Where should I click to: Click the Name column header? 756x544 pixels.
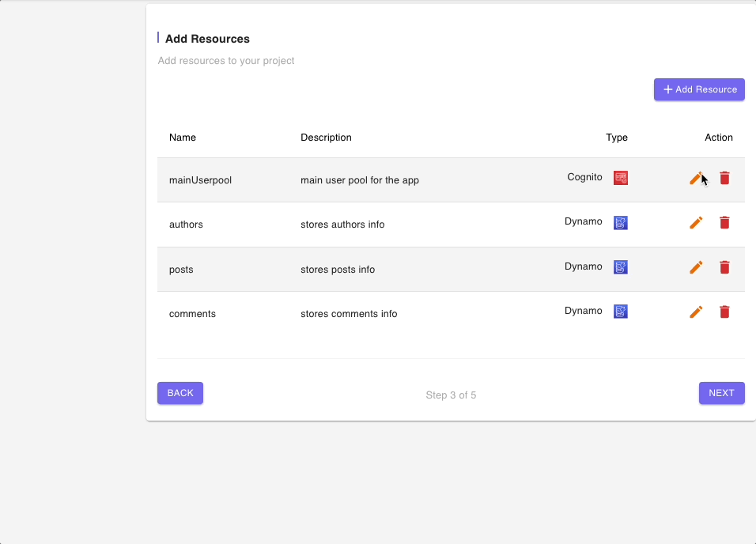(x=182, y=138)
